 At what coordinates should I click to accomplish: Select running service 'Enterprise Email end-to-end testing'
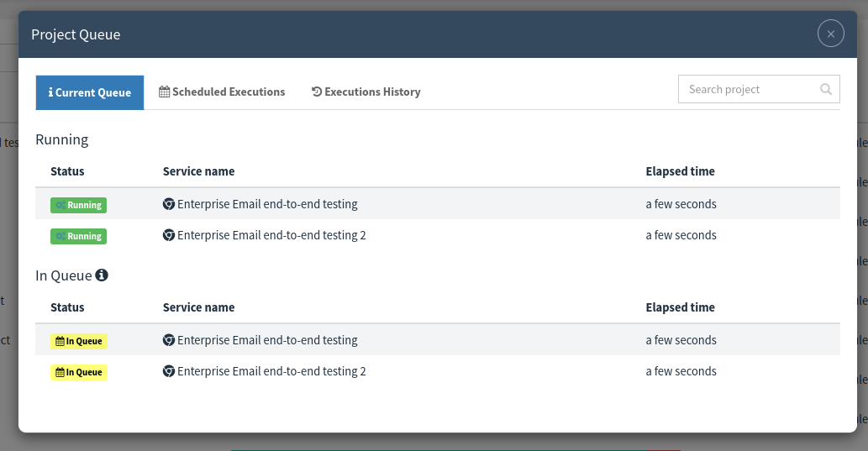(x=267, y=204)
